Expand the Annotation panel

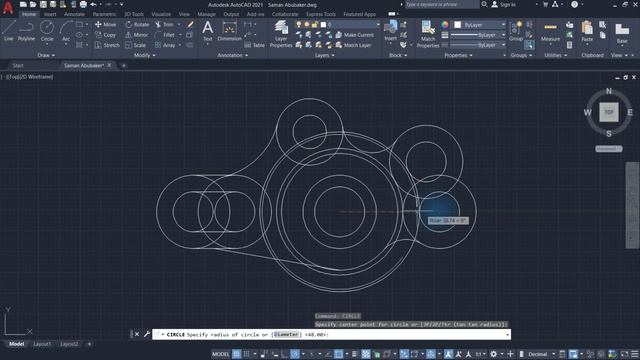click(232, 55)
